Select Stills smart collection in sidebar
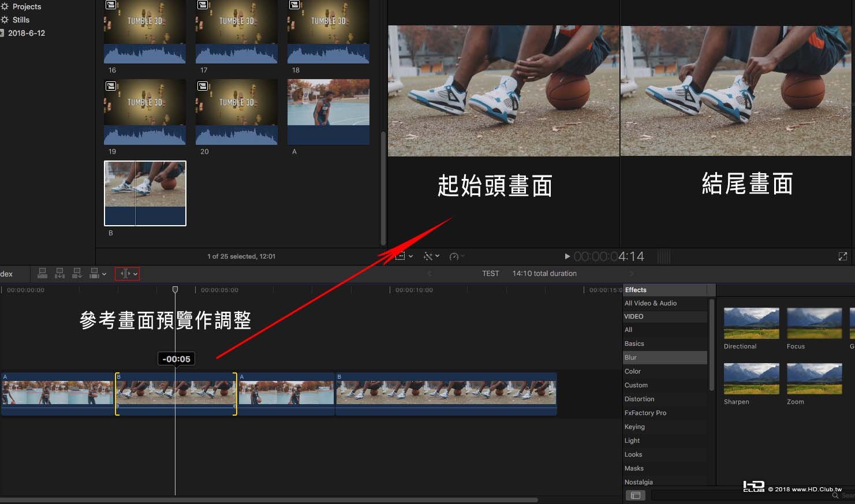 (x=21, y=20)
